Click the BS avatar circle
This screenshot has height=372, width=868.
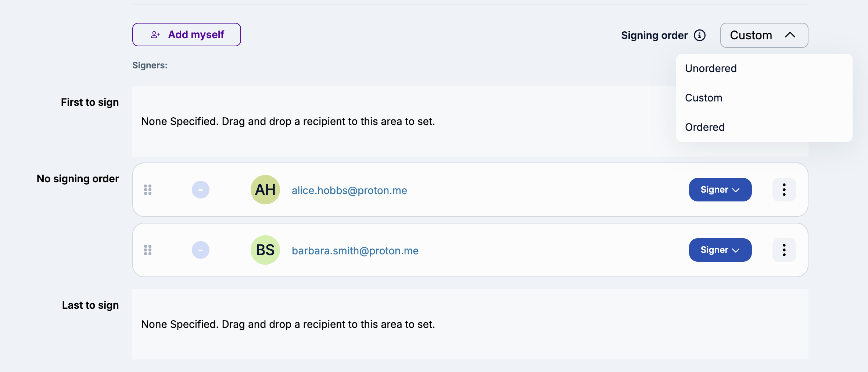pos(265,250)
